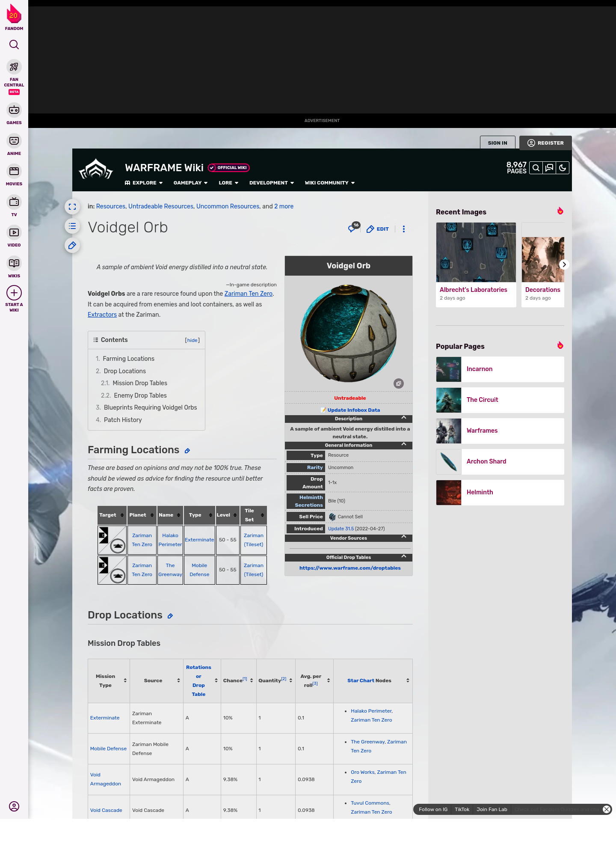Image resolution: width=616 pixels, height=856 pixels.
Task: Jump to Mission Drop Tables in Contents
Action: tap(140, 383)
